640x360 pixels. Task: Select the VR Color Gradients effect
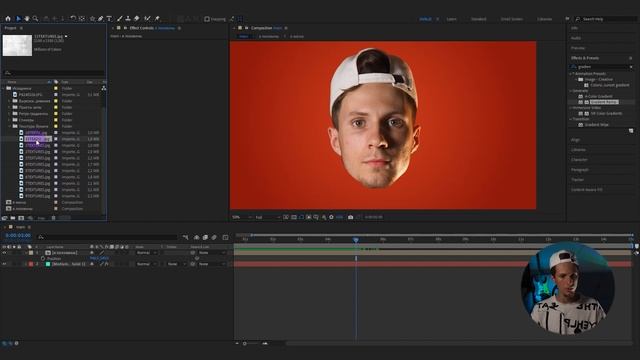(606, 113)
